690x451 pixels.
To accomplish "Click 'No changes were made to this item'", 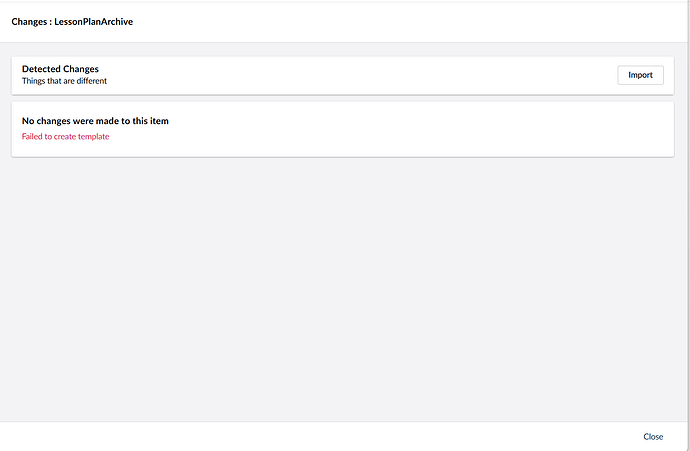I will 95,121.
